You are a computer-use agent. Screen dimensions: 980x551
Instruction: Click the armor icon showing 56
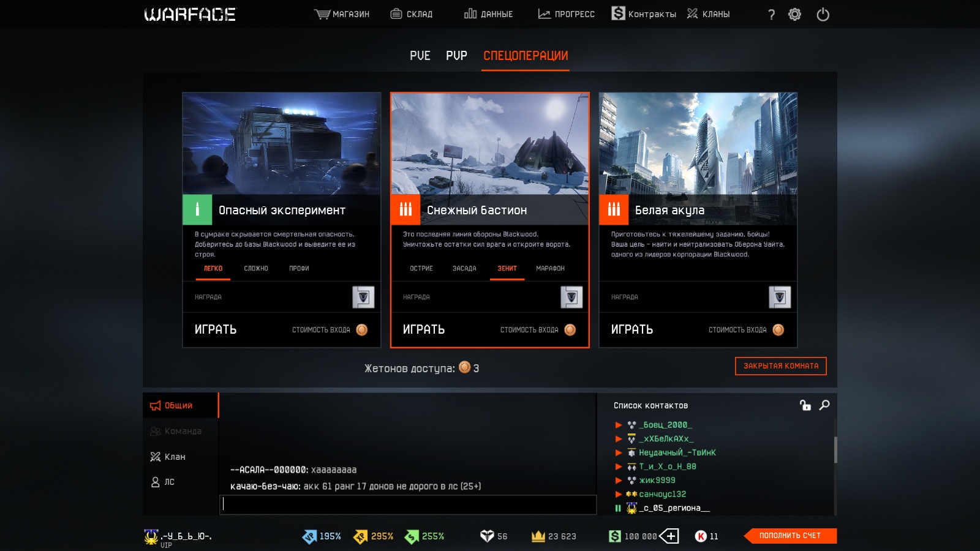tap(487, 536)
